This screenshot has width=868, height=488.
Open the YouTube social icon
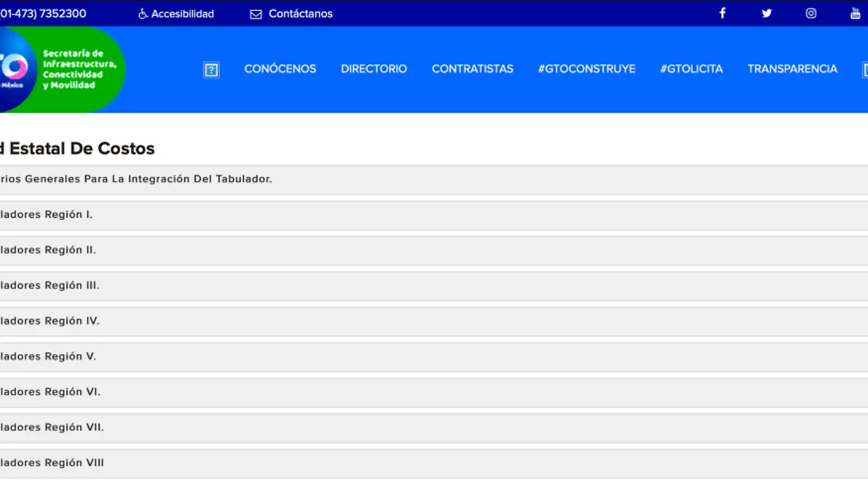855,13
